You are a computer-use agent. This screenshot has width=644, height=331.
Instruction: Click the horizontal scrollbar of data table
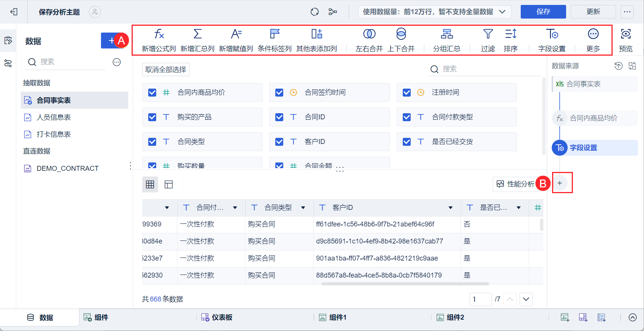pyautogui.click(x=405, y=284)
